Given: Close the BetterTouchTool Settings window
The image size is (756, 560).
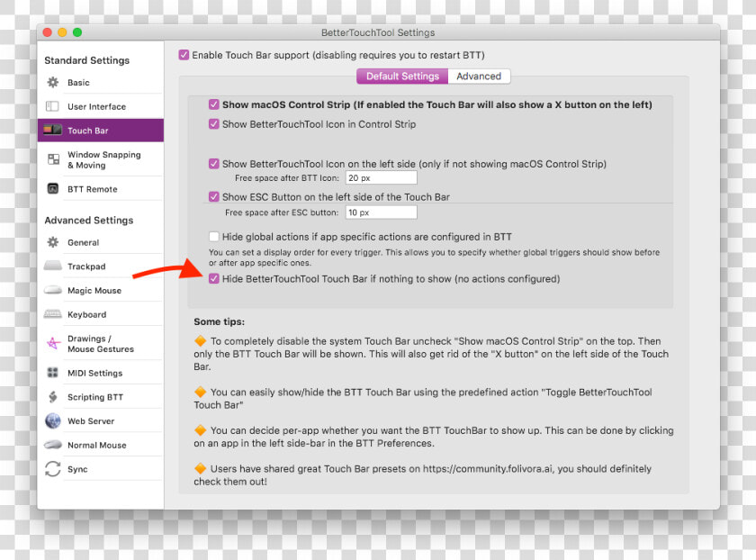Looking at the screenshot, I should coord(47,32).
